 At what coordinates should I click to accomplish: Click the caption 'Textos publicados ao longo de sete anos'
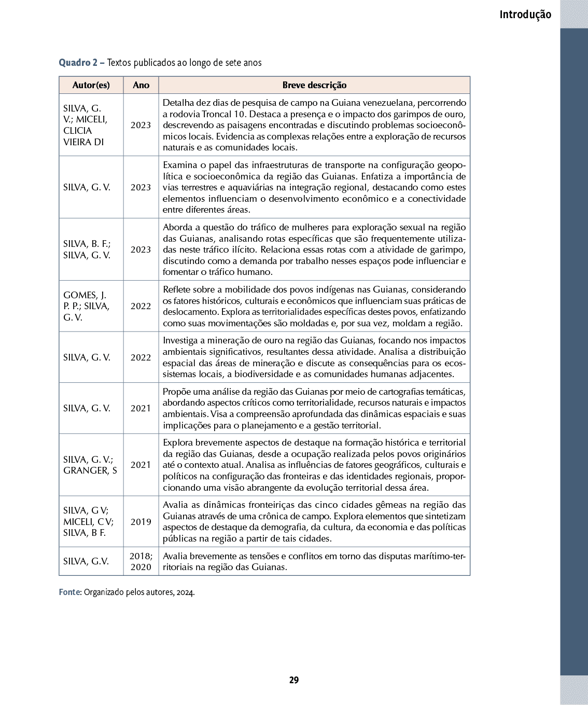(184, 63)
